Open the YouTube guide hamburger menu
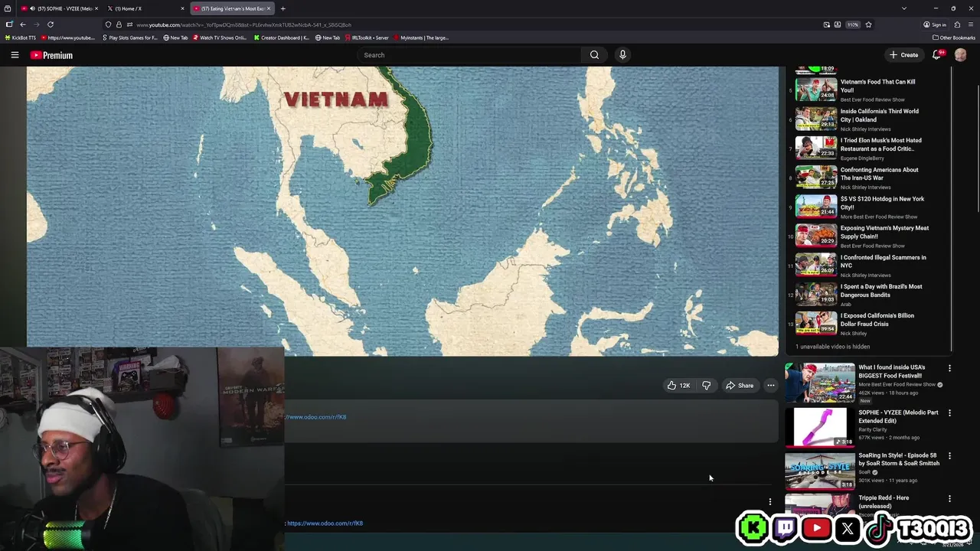 point(15,55)
